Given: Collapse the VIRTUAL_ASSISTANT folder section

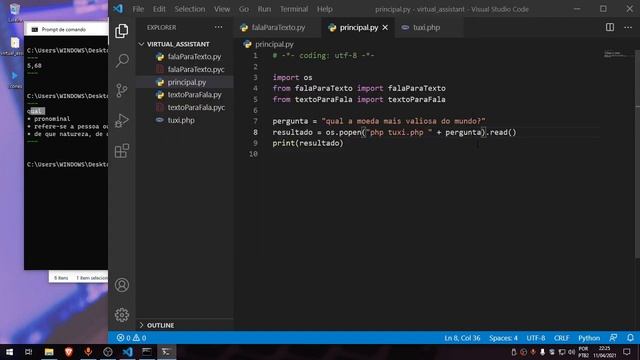Looking at the screenshot, I should (x=178, y=44).
